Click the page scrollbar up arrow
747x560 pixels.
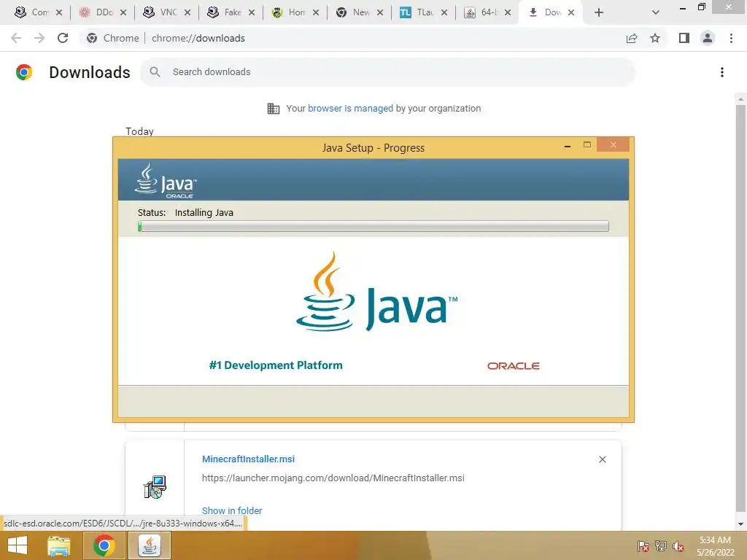(740, 99)
